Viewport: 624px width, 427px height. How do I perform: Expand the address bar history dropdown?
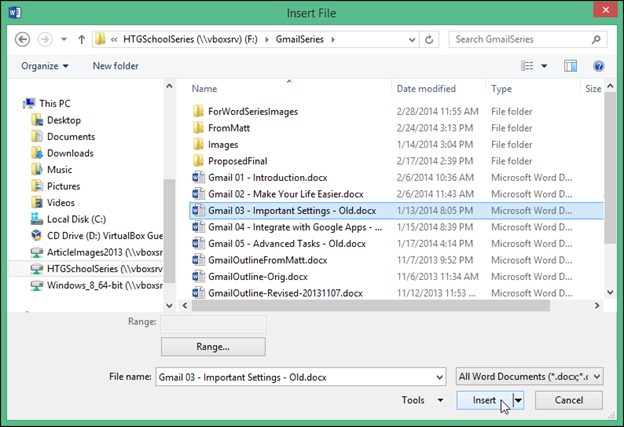(412, 39)
